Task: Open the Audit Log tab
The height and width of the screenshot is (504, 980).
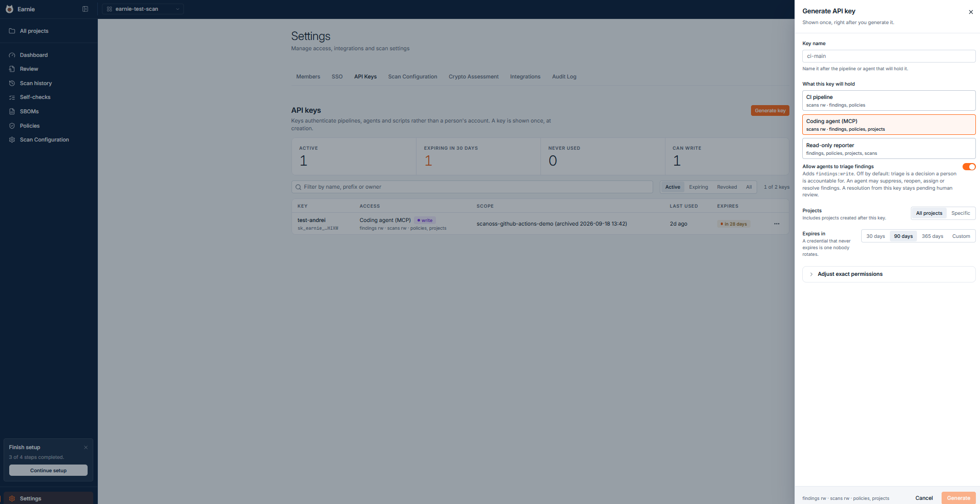Action: [x=564, y=77]
